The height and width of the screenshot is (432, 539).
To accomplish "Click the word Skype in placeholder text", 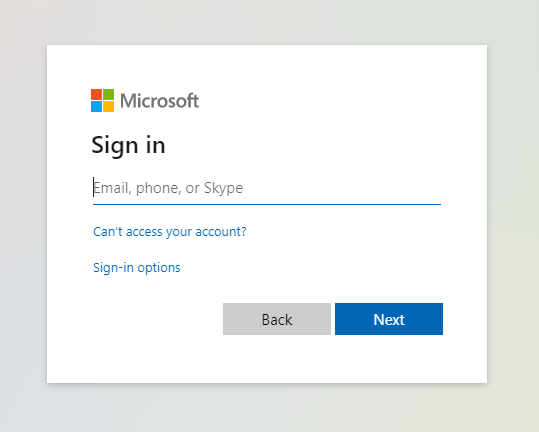I will (223, 188).
